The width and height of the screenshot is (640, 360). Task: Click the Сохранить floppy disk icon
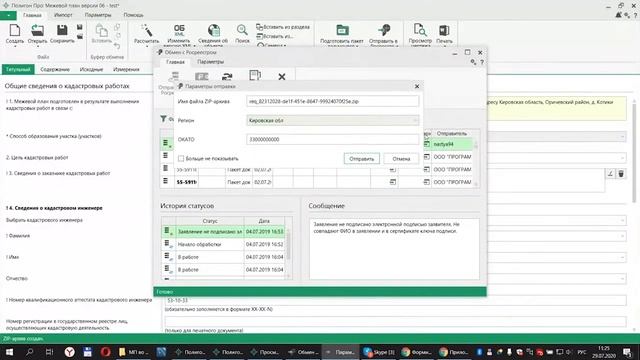click(62, 31)
